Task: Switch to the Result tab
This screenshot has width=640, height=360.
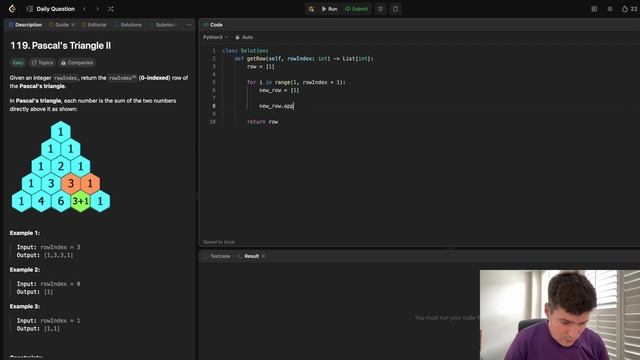Action: point(249,256)
